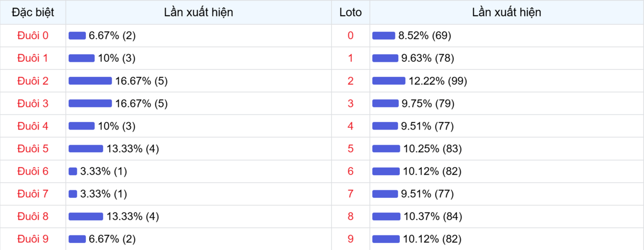
Task: Click the "9.63% (78)" value text
Action: (427, 58)
